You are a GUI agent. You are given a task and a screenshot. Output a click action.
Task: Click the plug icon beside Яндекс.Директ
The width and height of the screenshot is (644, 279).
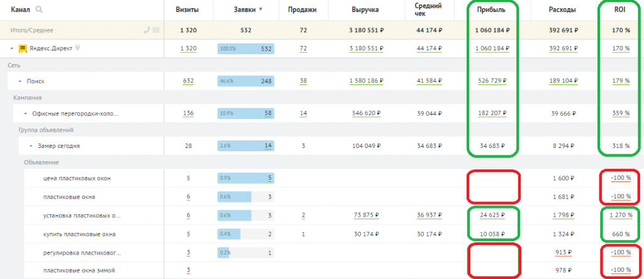(x=78, y=48)
